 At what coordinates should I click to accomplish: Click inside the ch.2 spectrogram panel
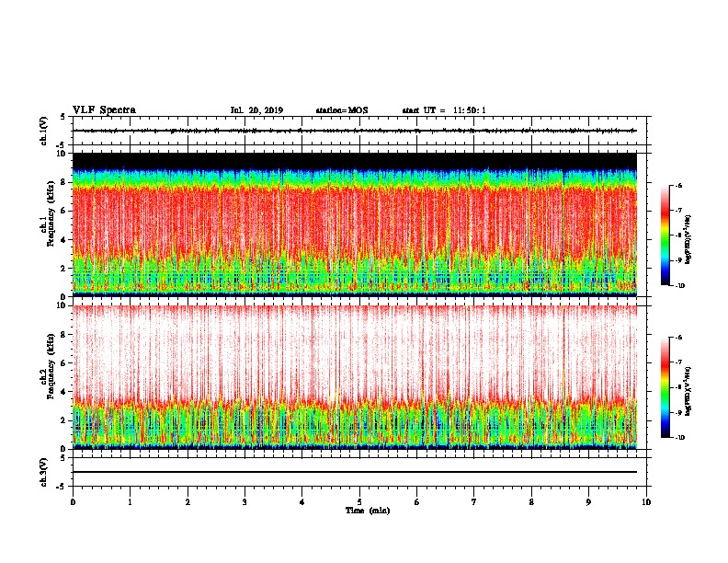pos(355,377)
